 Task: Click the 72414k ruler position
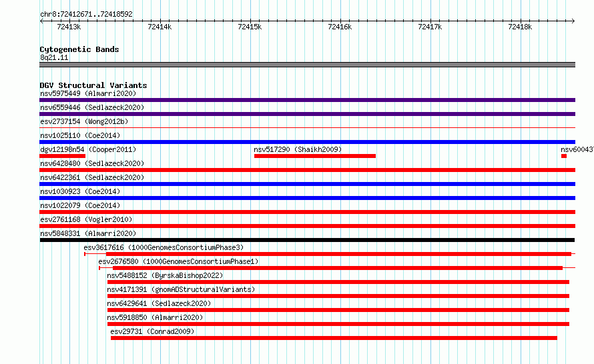tap(160, 27)
